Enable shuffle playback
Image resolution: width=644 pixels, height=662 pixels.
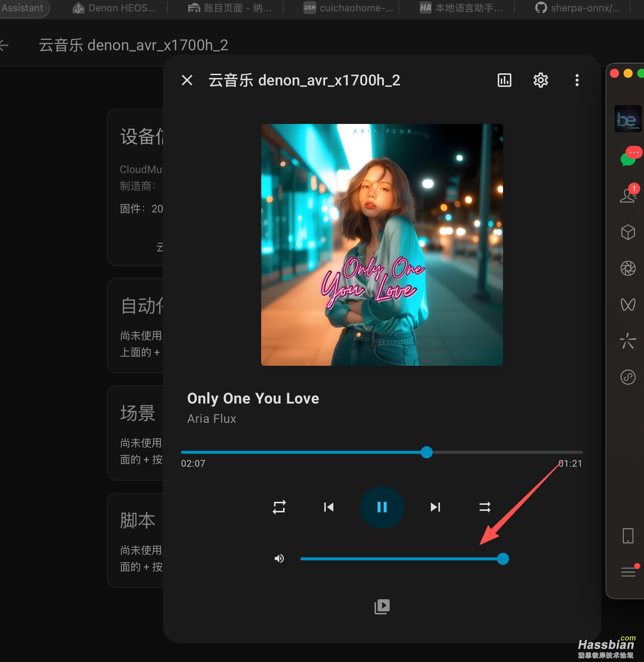485,507
